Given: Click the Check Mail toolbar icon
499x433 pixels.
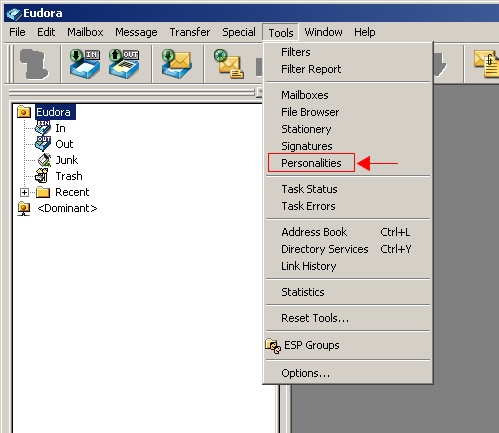Looking at the screenshot, I should [177, 64].
